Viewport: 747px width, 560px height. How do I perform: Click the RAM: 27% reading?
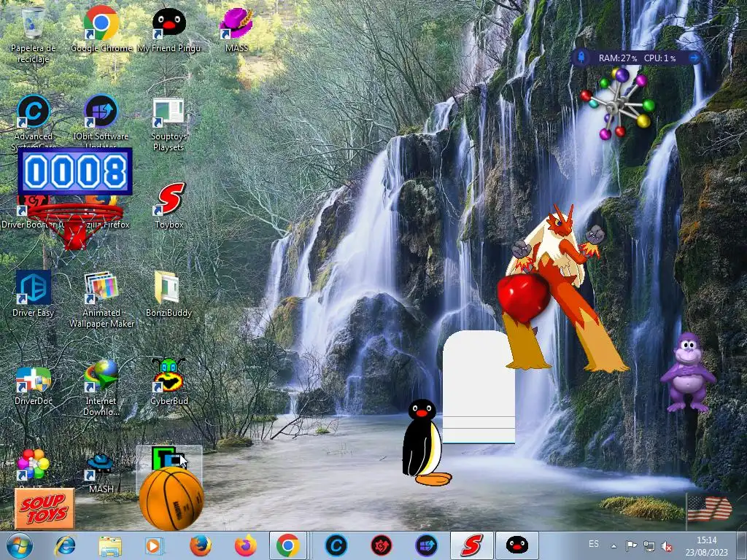[618, 58]
